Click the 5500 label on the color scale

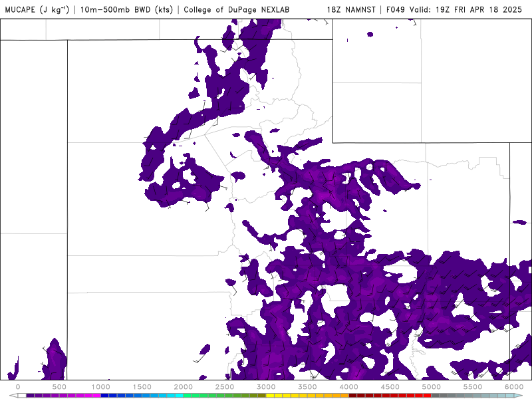(x=473, y=387)
